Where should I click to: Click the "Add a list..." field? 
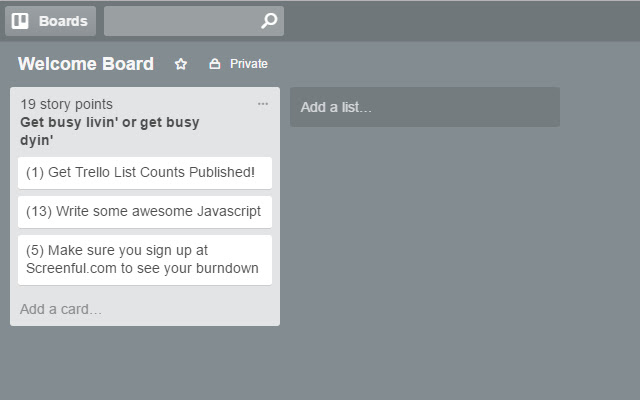424,107
